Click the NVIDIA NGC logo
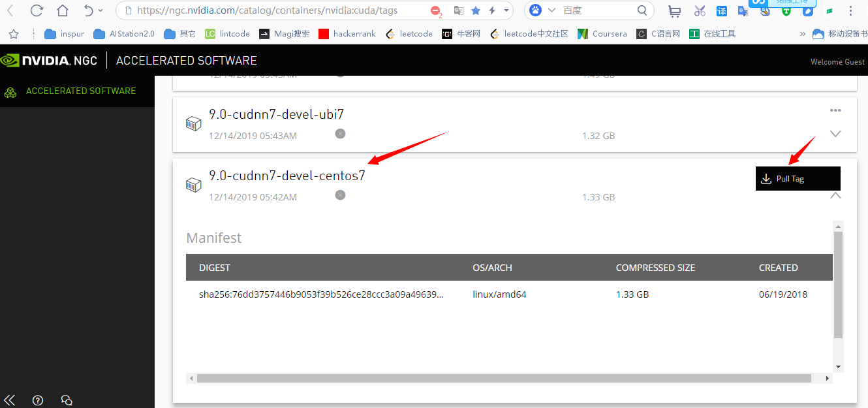This screenshot has width=868, height=408. (49, 61)
